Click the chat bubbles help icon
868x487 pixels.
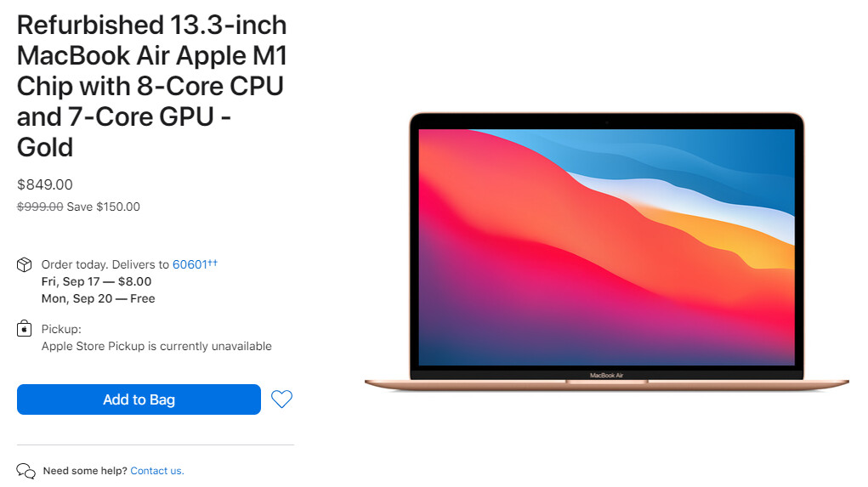coord(26,471)
